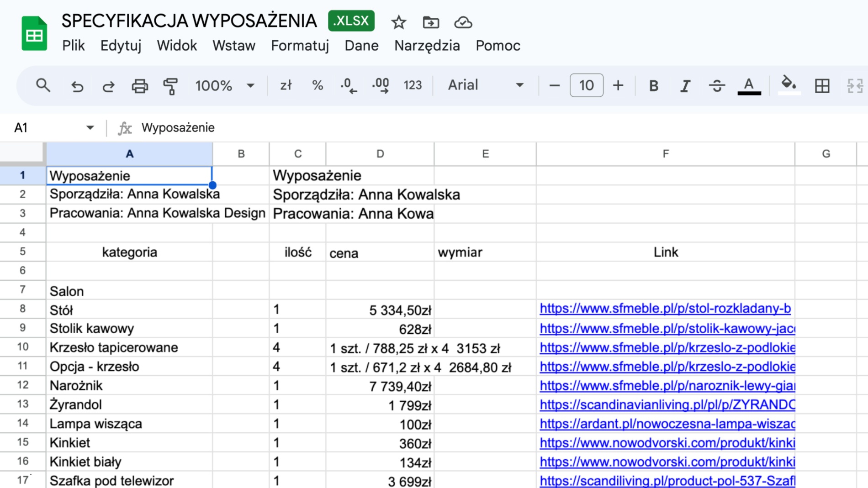The image size is (868, 488).
Task: Toggle strikethrough formatting
Action: pyautogui.click(x=716, y=85)
